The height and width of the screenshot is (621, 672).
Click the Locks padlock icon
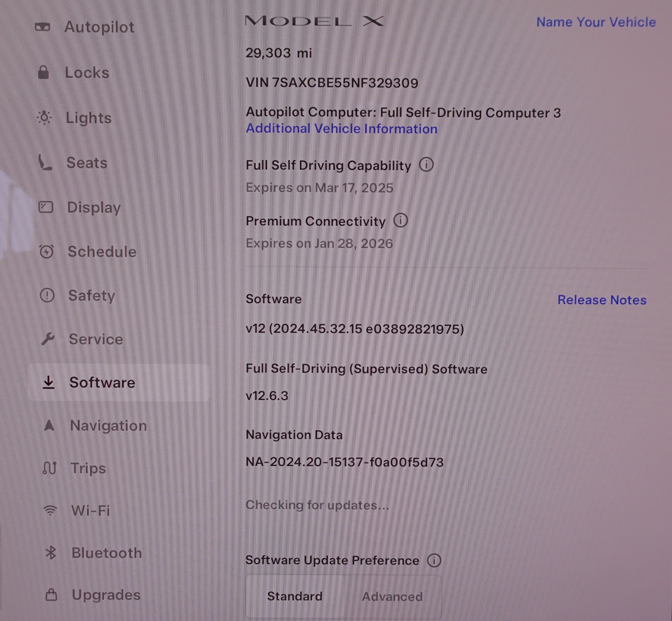[x=43, y=72]
